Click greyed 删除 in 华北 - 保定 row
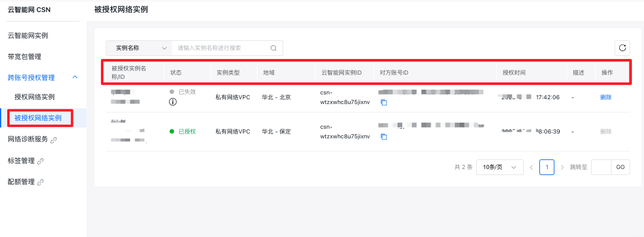Image resolution: width=644 pixels, height=237 pixels. [x=606, y=132]
